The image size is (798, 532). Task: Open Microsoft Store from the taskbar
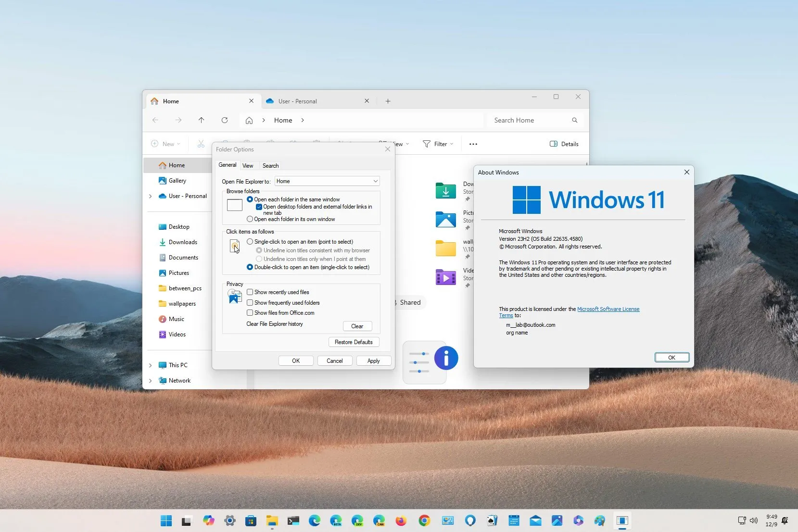[251, 520]
